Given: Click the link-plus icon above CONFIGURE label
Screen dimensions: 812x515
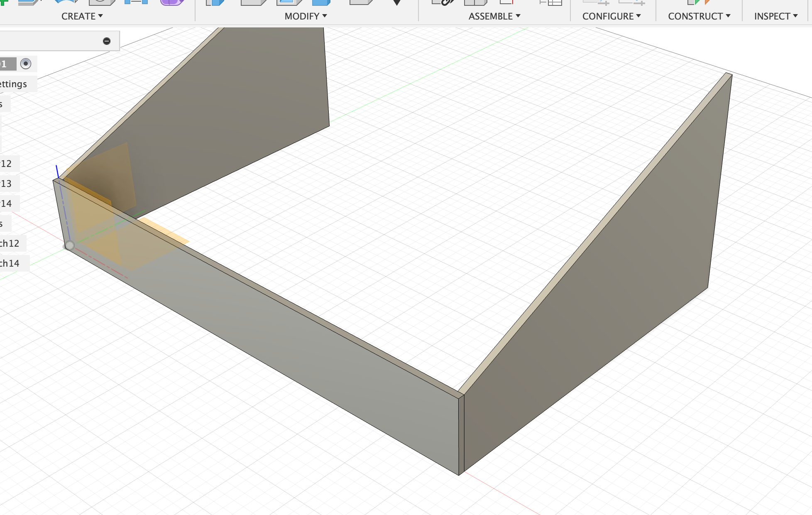Looking at the screenshot, I should pos(597,2).
